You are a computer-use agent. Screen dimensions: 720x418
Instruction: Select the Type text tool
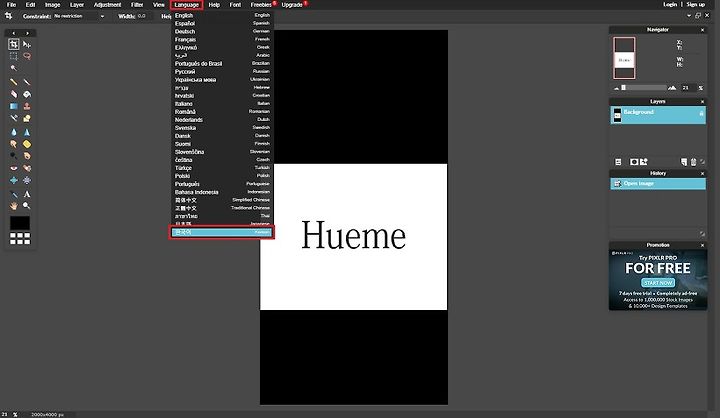coord(27,194)
